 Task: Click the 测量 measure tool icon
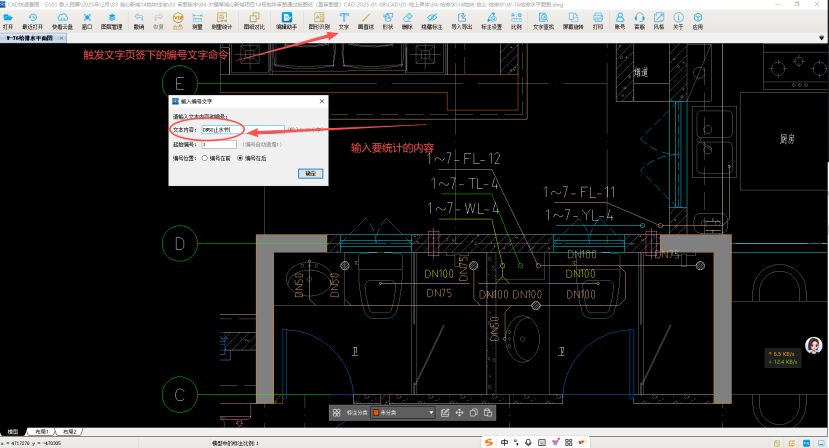[x=197, y=21]
